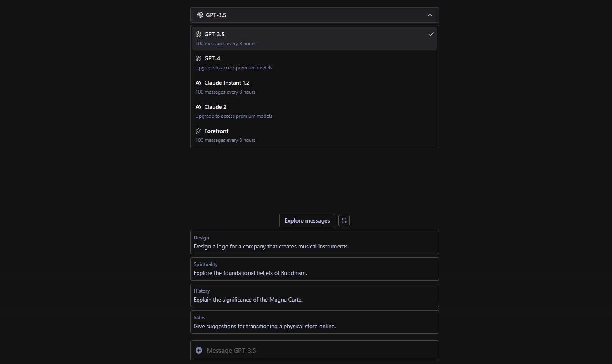Image resolution: width=612 pixels, height=364 pixels.
Task: Click the Message GPT-3.5 input field
Action: [314, 350]
